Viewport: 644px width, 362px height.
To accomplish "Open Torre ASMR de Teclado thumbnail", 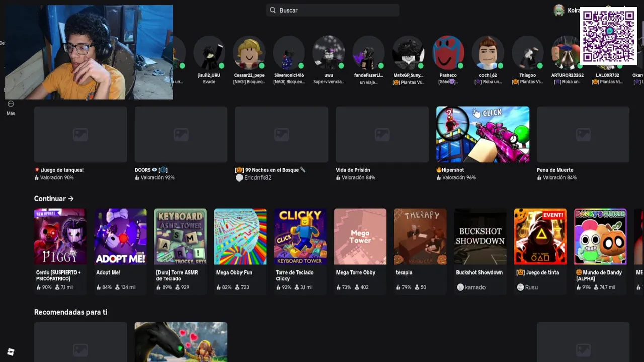I will (180, 236).
